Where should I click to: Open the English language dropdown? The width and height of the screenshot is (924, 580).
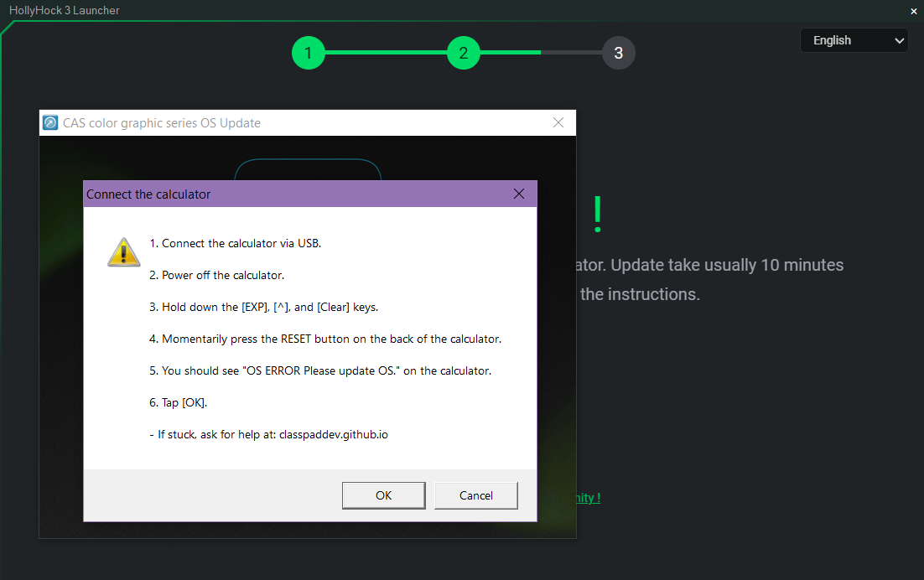tap(854, 40)
